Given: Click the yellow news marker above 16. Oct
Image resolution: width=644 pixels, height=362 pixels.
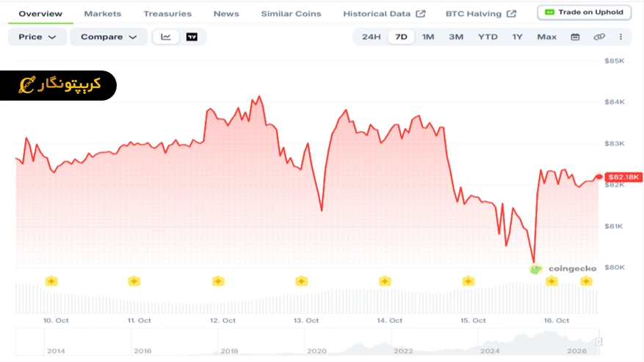Looking at the screenshot, I should click(x=551, y=281).
